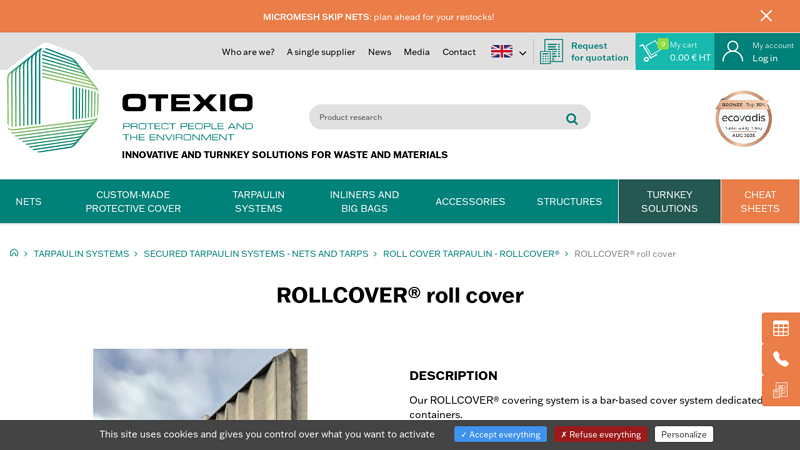Open Turnkey Solutions menu item

tap(669, 202)
